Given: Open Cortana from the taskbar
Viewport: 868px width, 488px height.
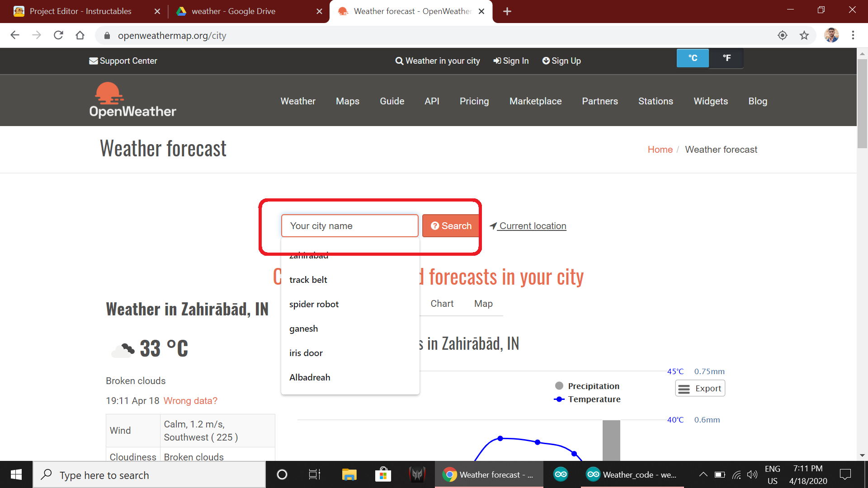Looking at the screenshot, I should (282, 474).
